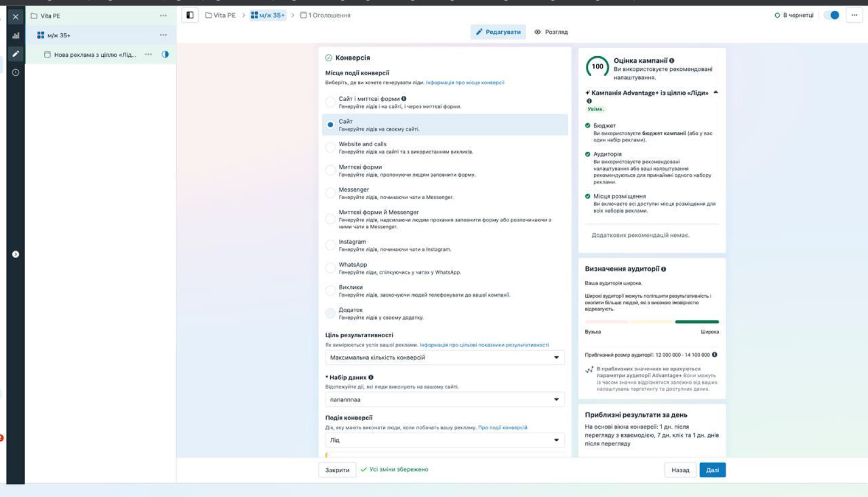This screenshot has height=497, width=868.
Task: Expand the Набір даних dropdown
Action: click(444, 399)
